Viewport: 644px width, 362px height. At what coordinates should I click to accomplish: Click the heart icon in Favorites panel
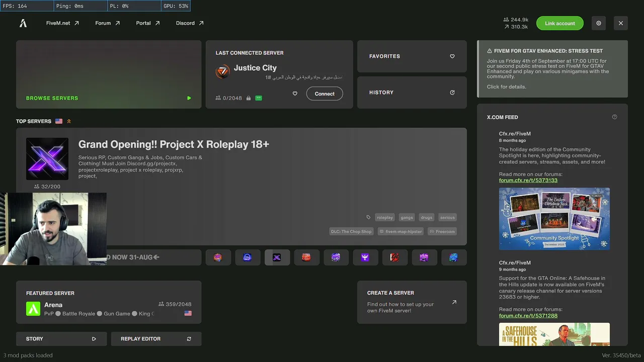(x=452, y=56)
